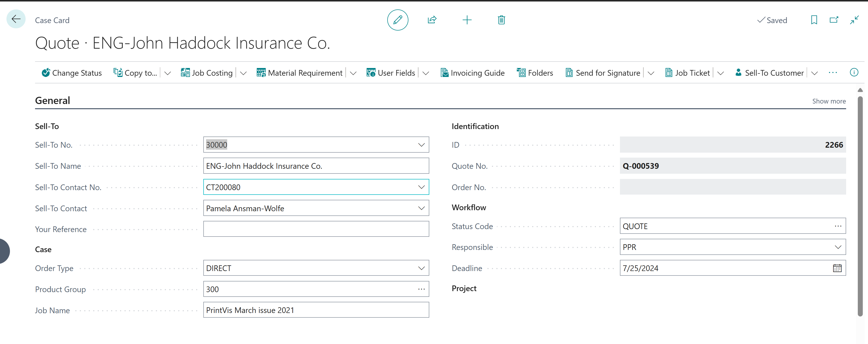868x344 pixels.
Task: Click the share icon in header
Action: click(x=432, y=20)
